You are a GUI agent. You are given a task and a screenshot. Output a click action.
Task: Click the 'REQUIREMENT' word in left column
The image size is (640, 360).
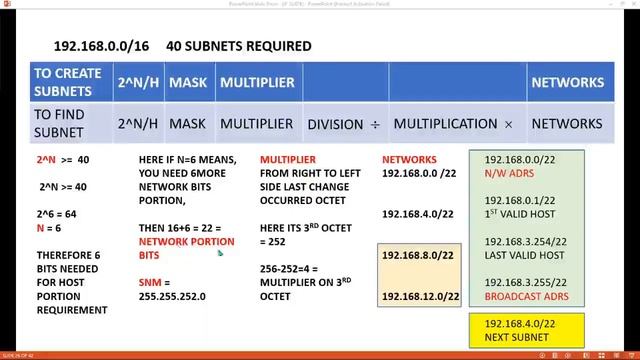(x=72, y=310)
